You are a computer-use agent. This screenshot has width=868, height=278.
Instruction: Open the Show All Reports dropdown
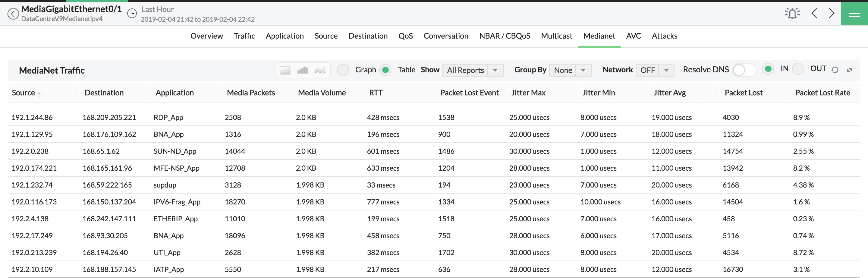tap(473, 70)
